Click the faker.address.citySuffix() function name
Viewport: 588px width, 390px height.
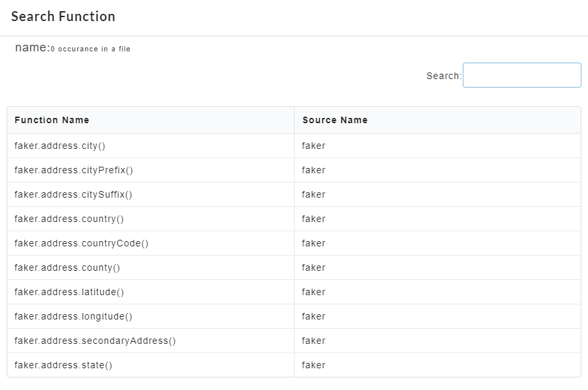pos(73,194)
